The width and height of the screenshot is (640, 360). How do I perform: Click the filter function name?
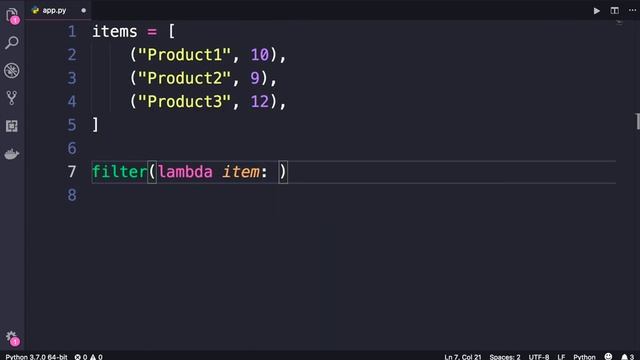(x=120, y=172)
